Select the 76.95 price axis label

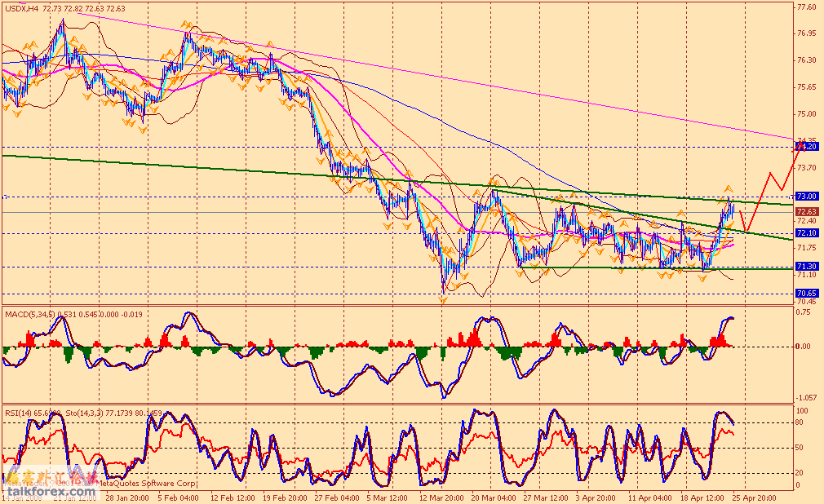[807, 33]
